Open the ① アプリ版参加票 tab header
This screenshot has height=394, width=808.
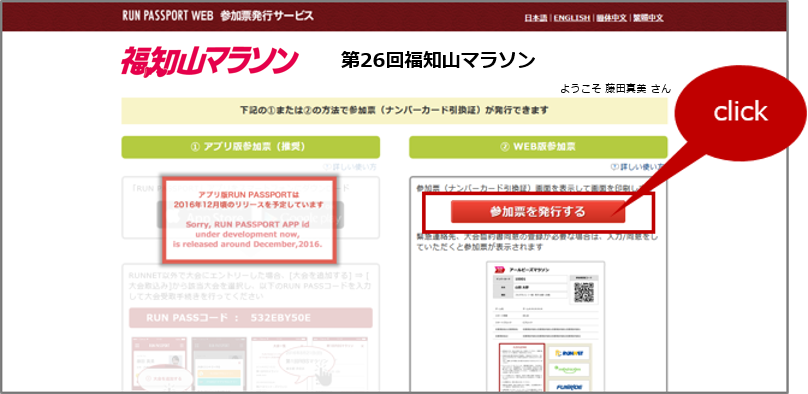coord(250,147)
